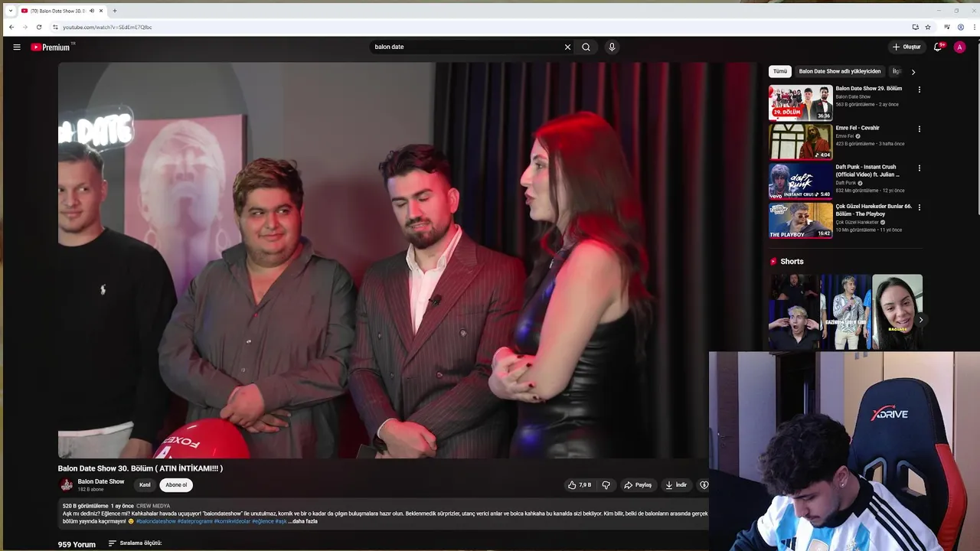Open the browser media control icon
The image size is (980, 551).
point(947,27)
